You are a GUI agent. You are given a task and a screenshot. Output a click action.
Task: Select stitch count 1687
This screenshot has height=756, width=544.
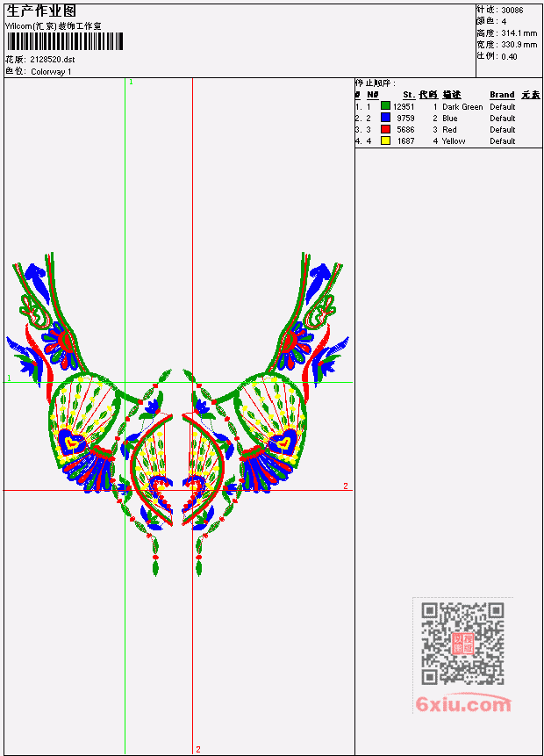(x=405, y=141)
